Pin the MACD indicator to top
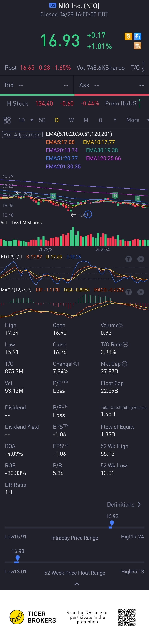The width and height of the screenshot is (149, 644). (128, 292)
